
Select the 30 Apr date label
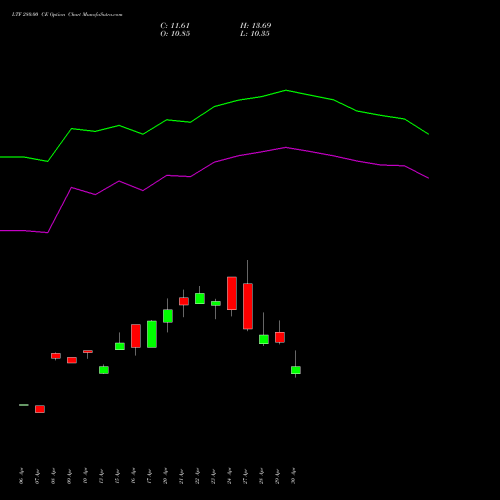(294, 476)
